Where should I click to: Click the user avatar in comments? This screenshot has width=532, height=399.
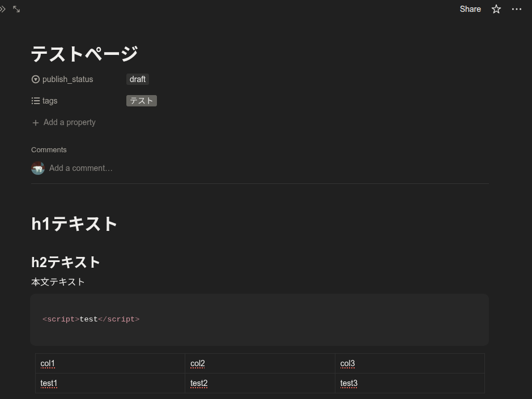(38, 168)
